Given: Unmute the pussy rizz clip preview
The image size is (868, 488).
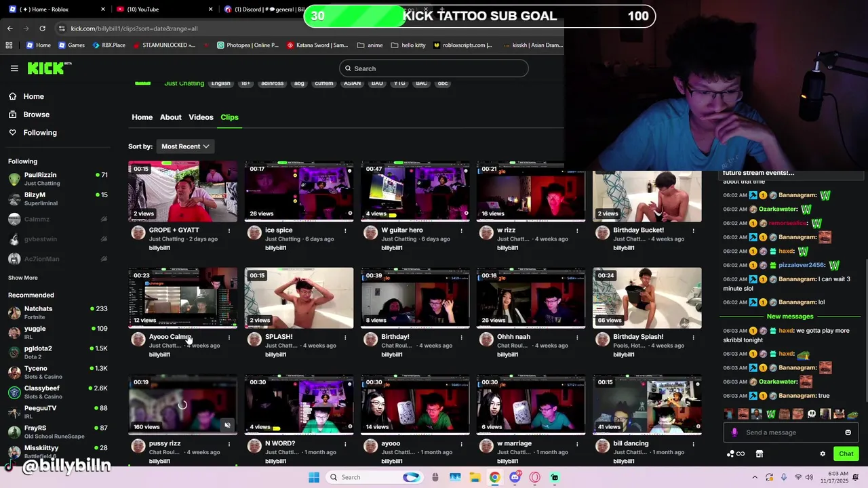Looking at the screenshot, I should pos(227,426).
